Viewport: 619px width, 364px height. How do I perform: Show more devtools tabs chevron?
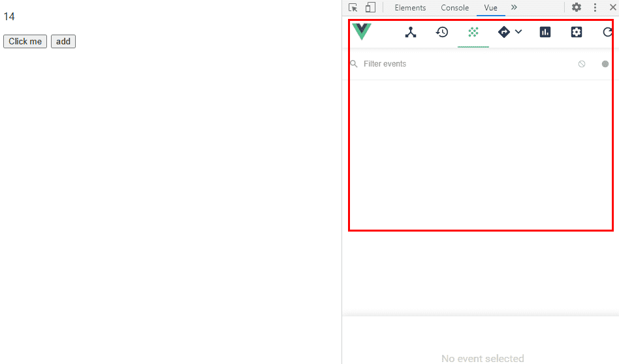click(x=514, y=7)
